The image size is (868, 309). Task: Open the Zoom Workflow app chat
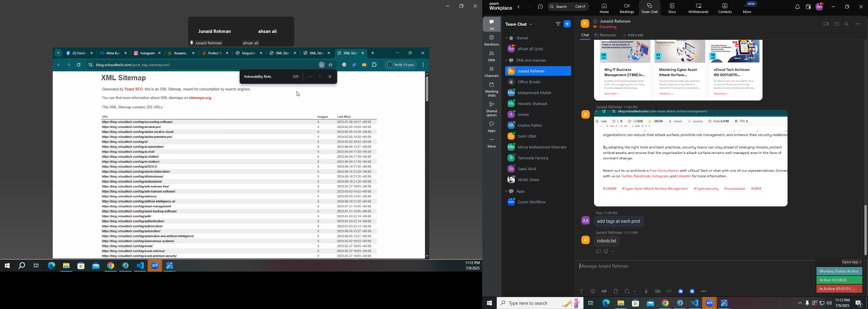538,202
